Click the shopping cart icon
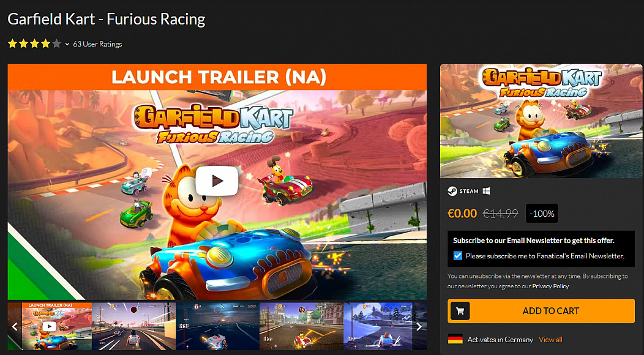Image resolution: width=644 pixels, height=355 pixels. [460, 311]
